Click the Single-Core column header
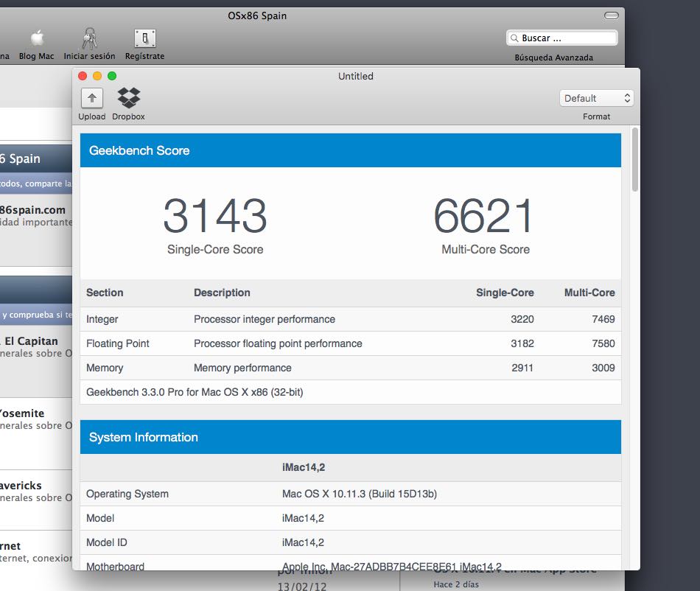This screenshot has width=700, height=591. (x=505, y=293)
